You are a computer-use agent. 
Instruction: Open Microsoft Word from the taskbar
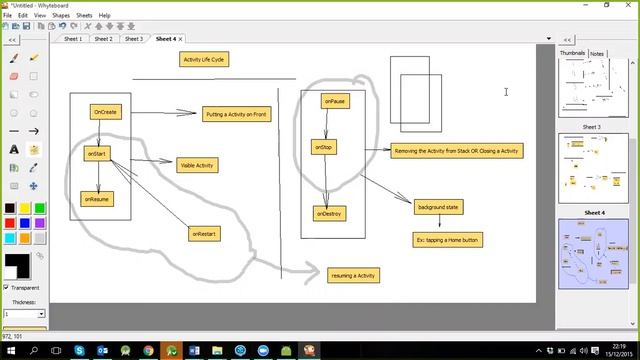pyautogui.click(x=194, y=351)
